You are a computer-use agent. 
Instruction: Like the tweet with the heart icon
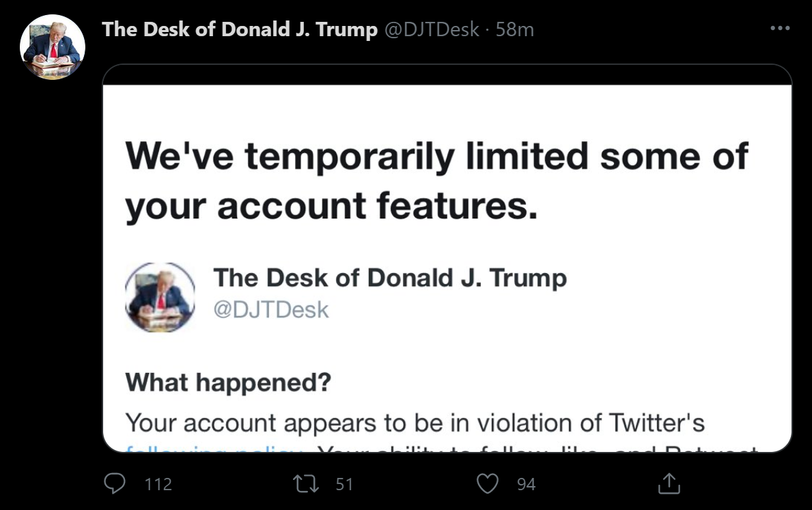pos(488,483)
